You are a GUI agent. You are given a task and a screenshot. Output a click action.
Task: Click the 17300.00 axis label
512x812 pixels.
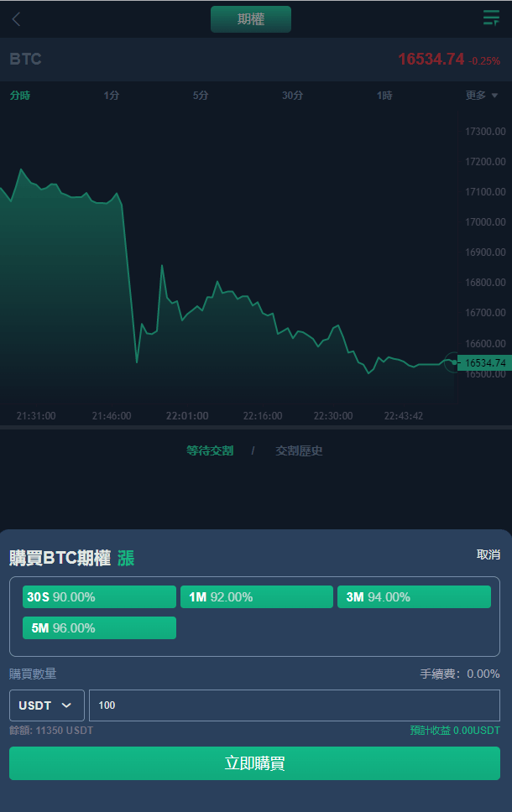(x=485, y=132)
